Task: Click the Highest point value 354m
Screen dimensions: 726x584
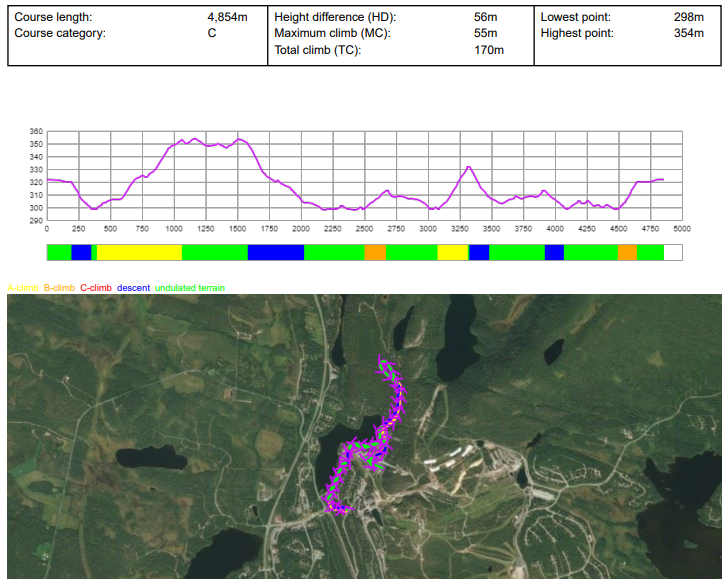Action: click(688, 33)
